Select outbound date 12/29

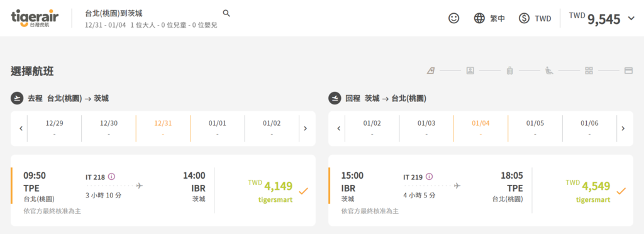(x=55, y=128)
